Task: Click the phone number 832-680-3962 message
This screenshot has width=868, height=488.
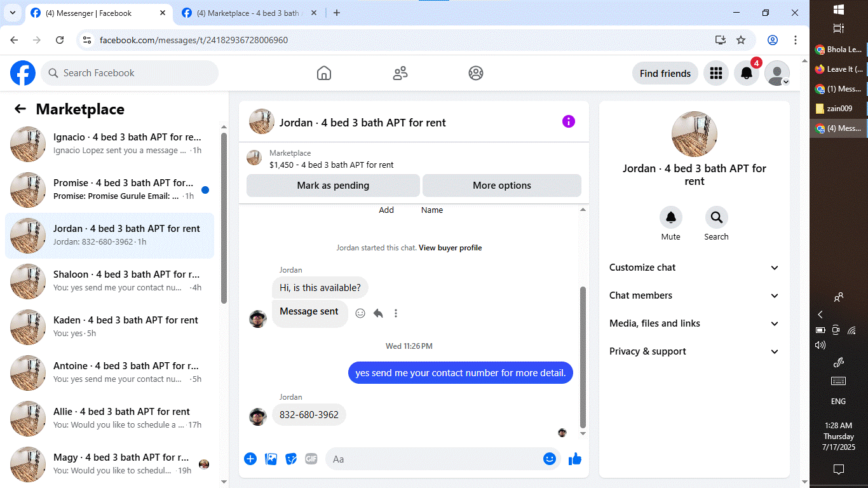Action: point(309,415)
